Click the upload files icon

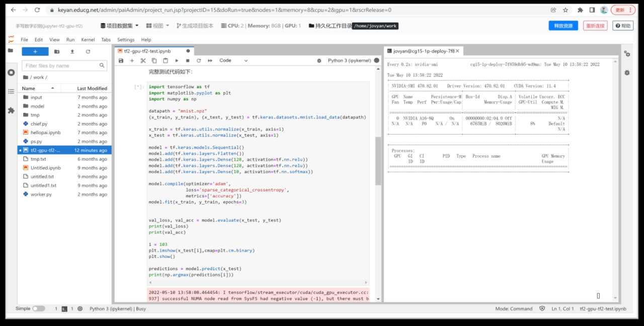pyautogui.click(x=72, y=51)
